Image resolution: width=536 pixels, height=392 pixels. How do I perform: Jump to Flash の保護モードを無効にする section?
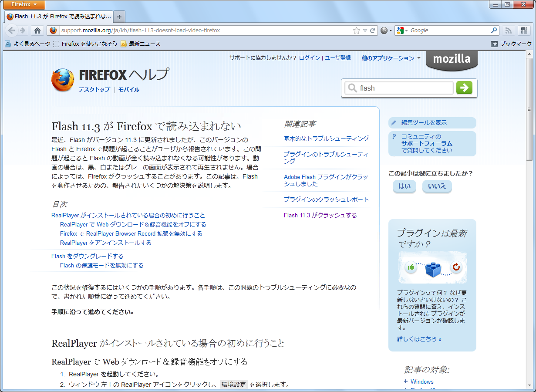tap(101, 265)
